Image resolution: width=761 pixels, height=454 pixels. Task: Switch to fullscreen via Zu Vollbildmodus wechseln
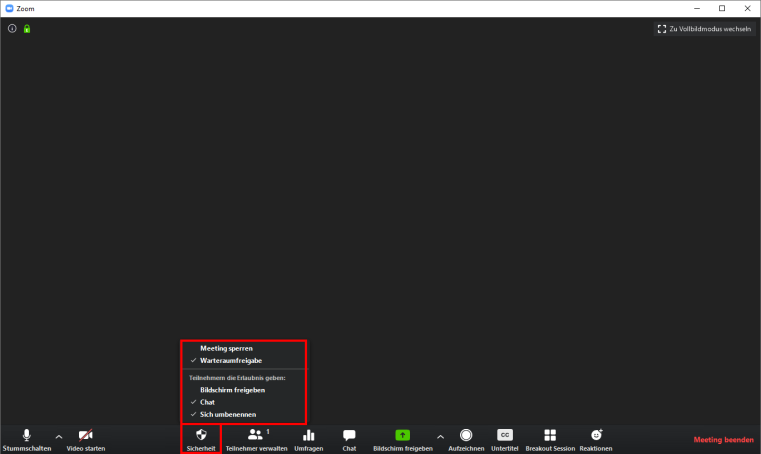click(704, 29)
